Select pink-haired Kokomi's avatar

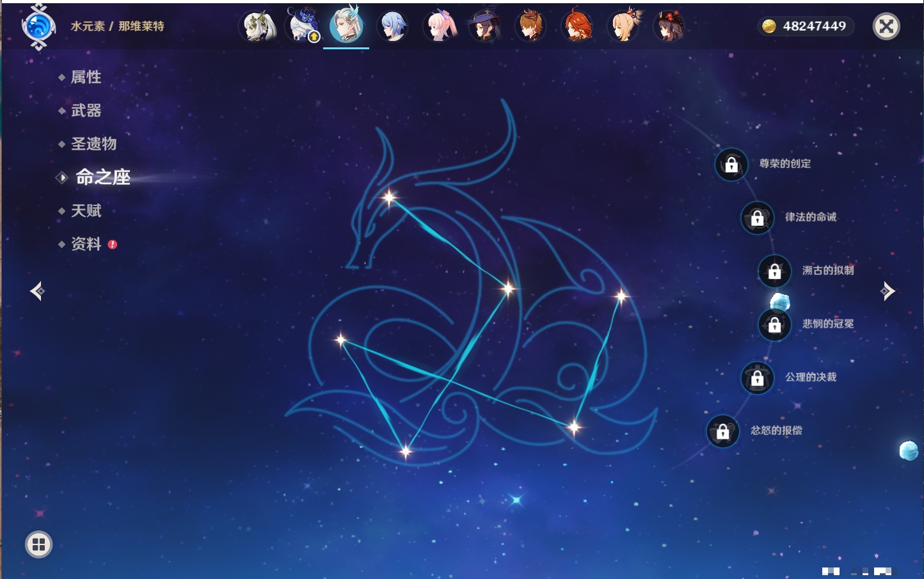[440, 27]
